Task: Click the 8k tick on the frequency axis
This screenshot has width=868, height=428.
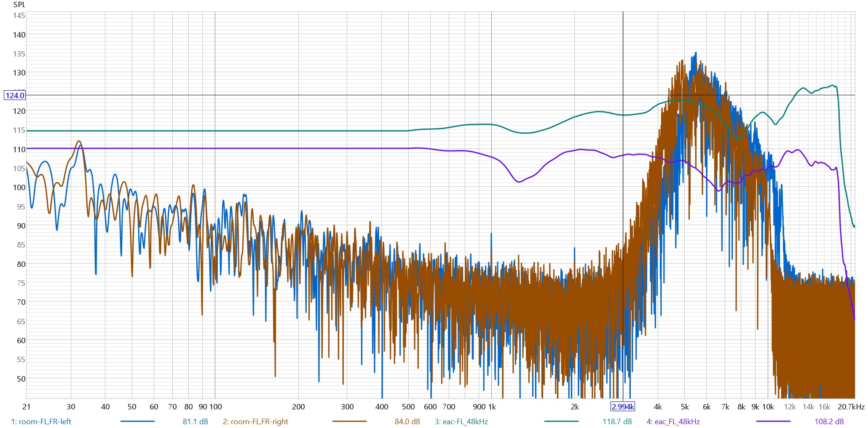Action: [741, 406]
